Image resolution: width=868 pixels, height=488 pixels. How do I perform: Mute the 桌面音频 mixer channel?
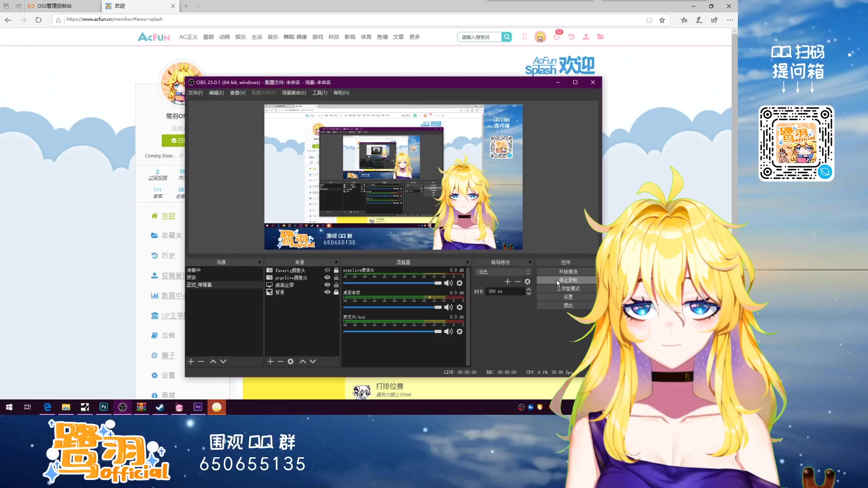coord(448,307)
